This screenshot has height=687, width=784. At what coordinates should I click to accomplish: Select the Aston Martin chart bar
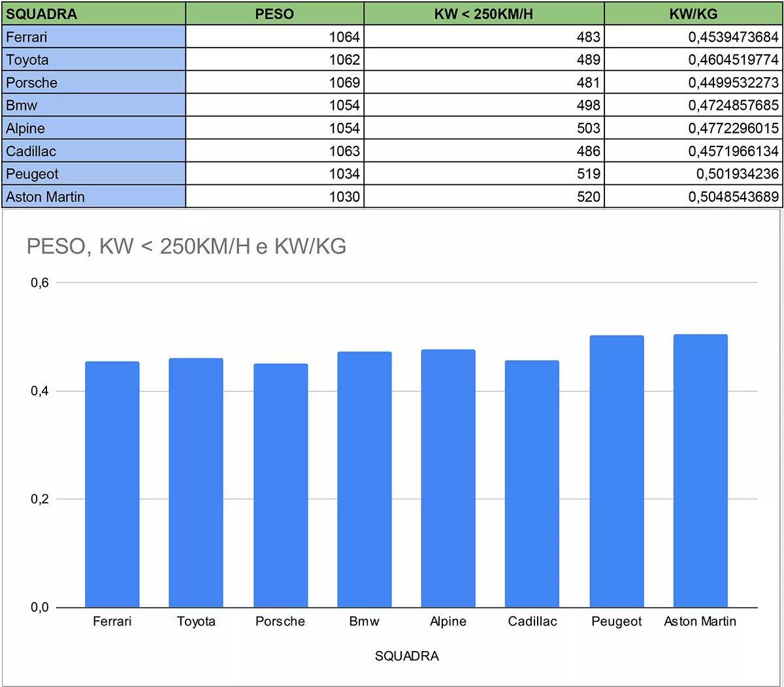click(x=700, y=471)
